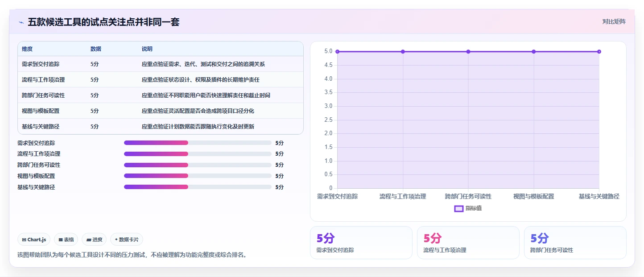Click x-axis label 跨部门任务可读性 in chart

click(468, 196)
